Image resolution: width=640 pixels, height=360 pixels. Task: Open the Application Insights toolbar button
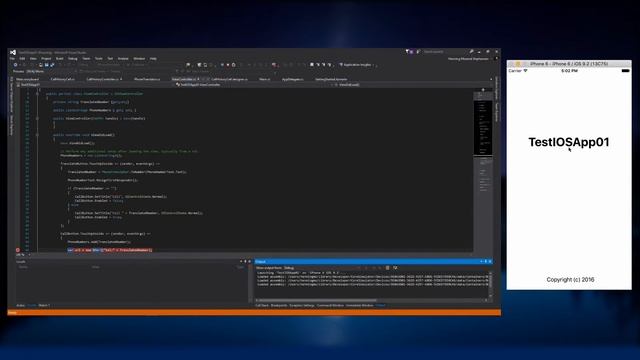[x=357, y=65]
